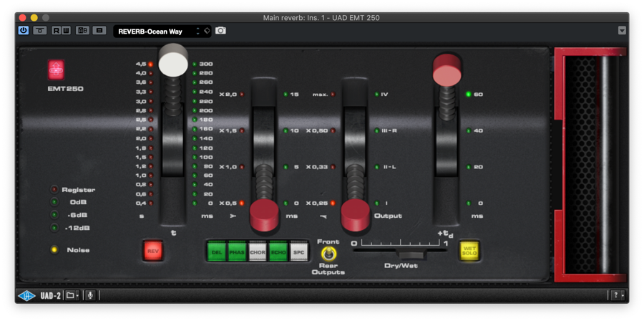Click the max. high-frequency LED
644x321 pixels.
(333, 95)
